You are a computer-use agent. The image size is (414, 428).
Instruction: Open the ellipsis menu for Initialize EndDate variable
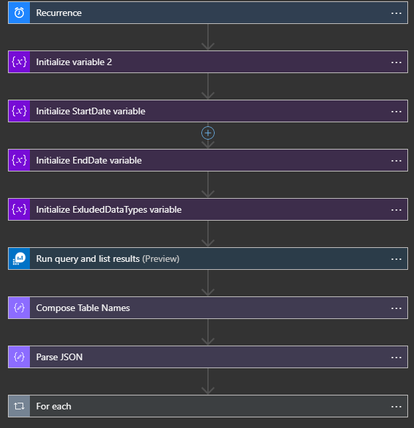(x=396, y=161)
